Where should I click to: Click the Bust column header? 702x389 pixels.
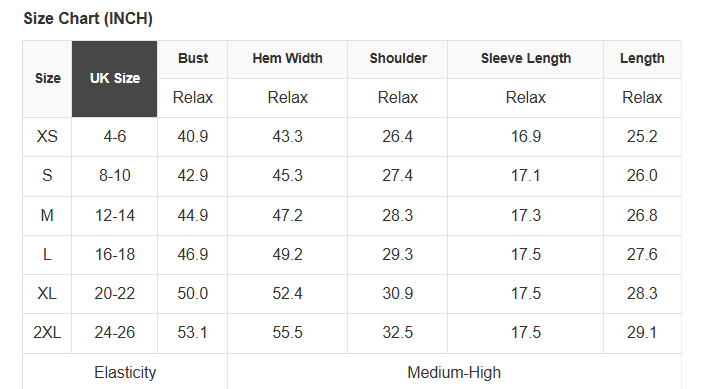[193, 59]
